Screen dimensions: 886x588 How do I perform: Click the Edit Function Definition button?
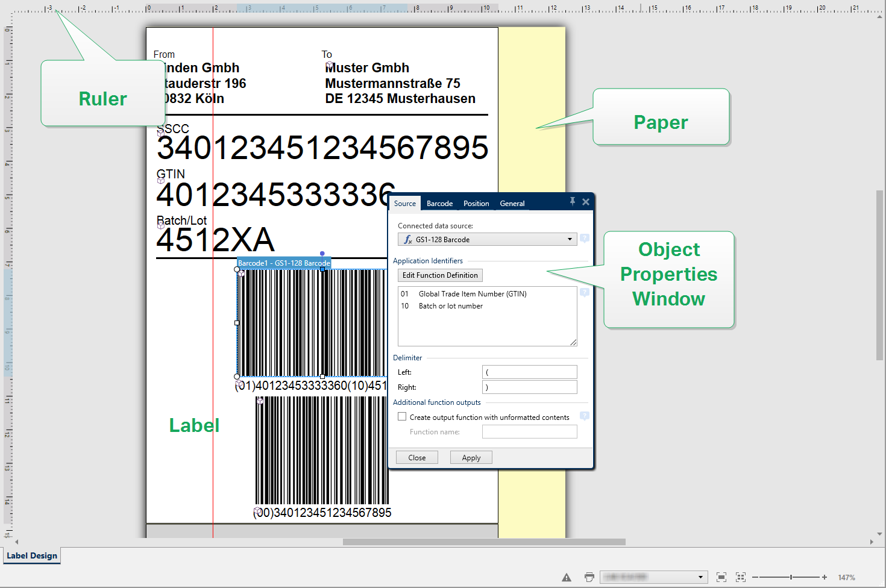point(440,275)
